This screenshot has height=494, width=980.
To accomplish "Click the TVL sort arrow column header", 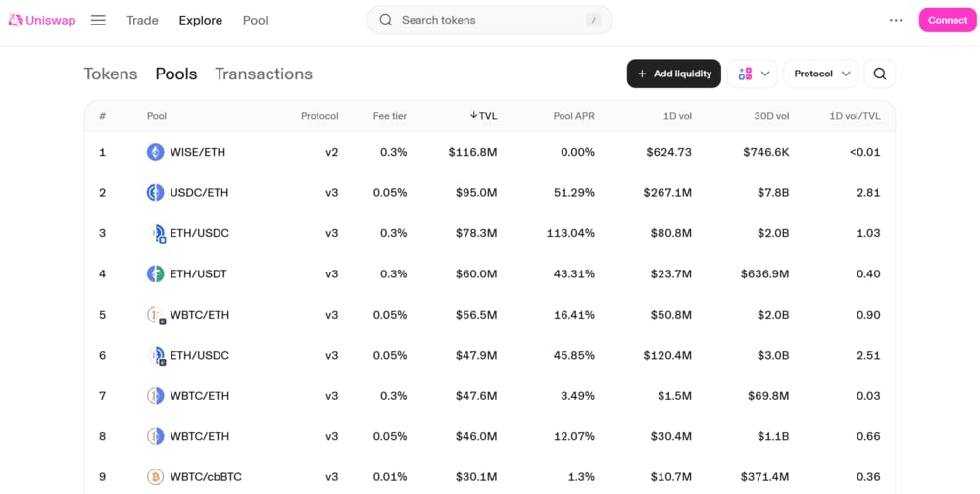I will (484, 116).
